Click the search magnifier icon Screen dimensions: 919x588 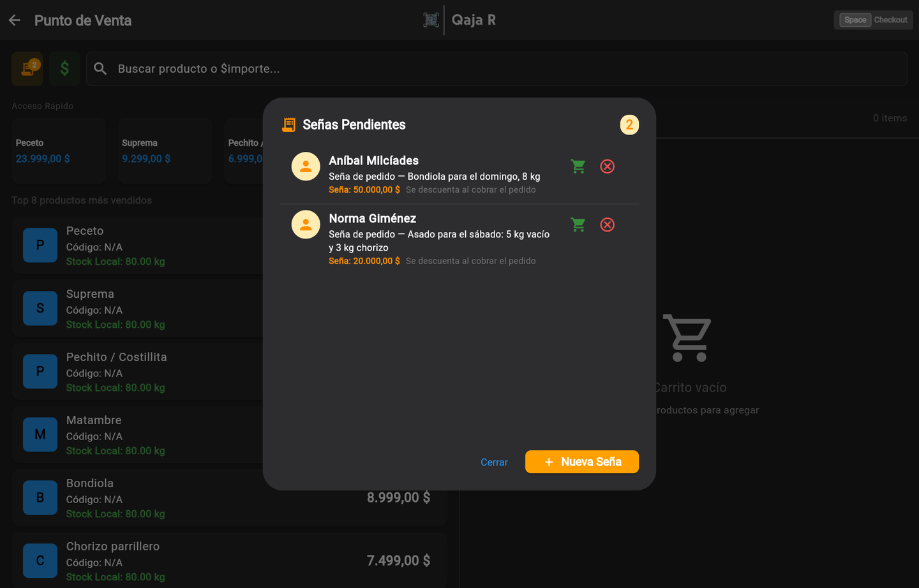pos(100,68)
